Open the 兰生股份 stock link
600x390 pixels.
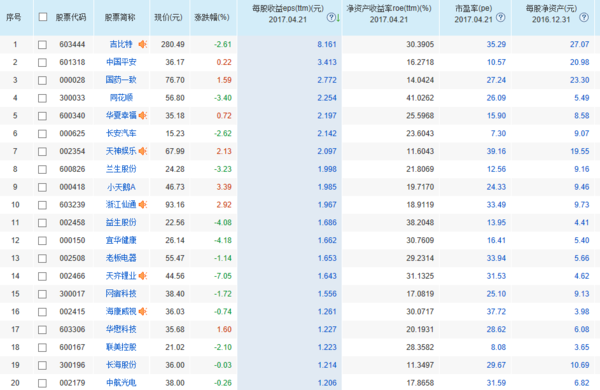point(121,169)
